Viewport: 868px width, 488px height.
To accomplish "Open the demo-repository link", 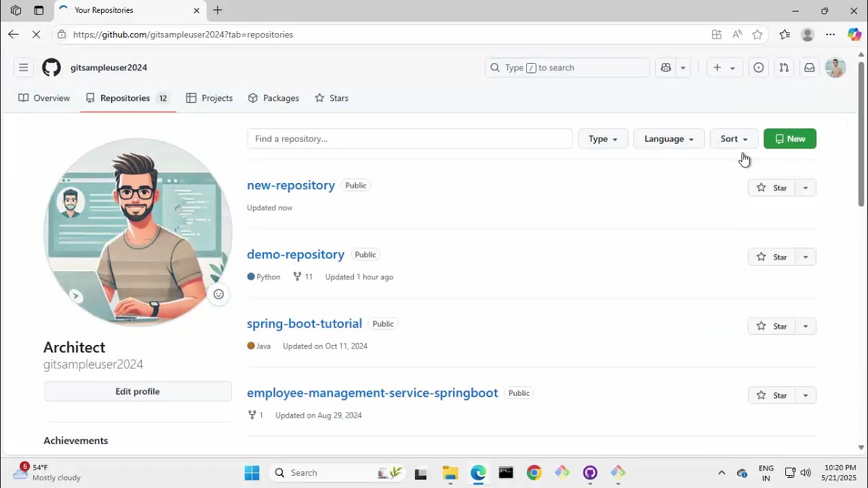I will 296,254.
